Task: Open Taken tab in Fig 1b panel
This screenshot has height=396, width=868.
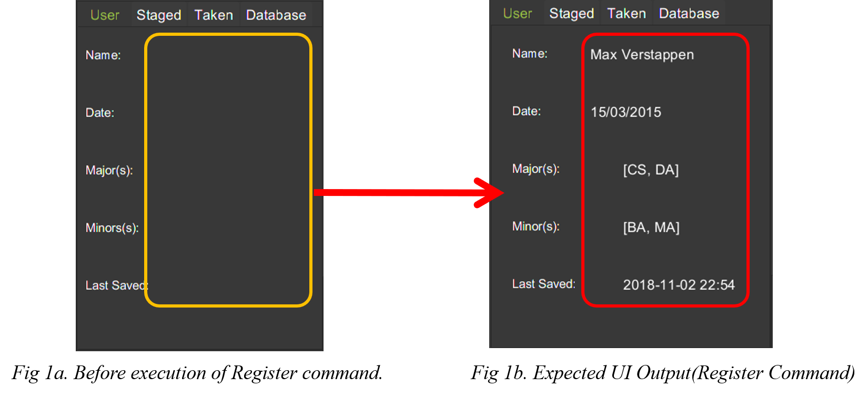Action: tap(627, 14)
